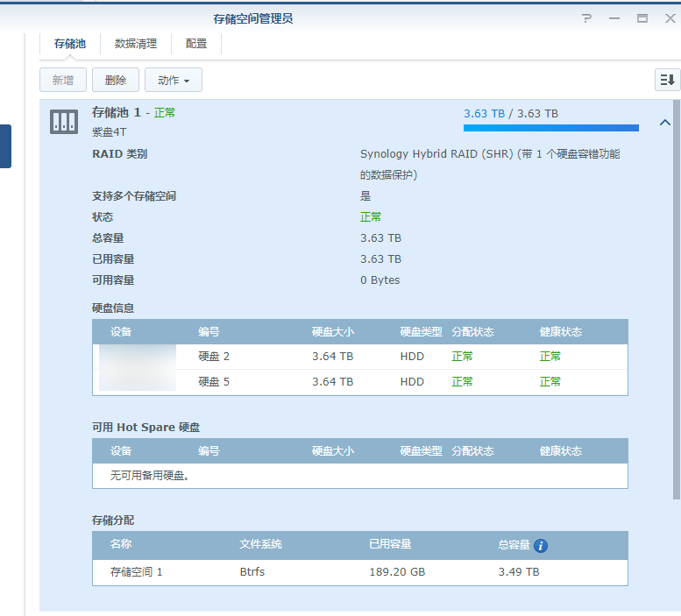
Task: Click the 189.20 GB used capacity value
Action: click(397, 572)
